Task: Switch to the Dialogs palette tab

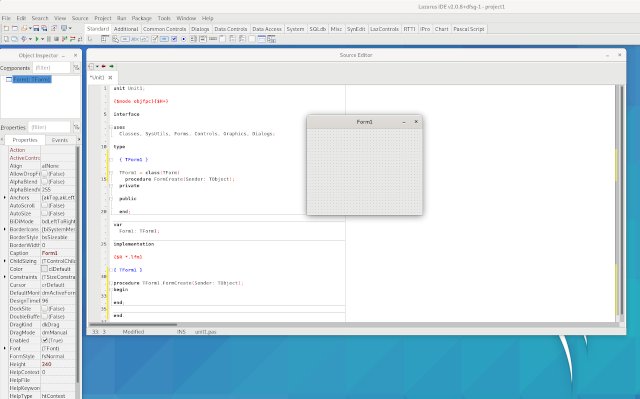Action: 200,29
